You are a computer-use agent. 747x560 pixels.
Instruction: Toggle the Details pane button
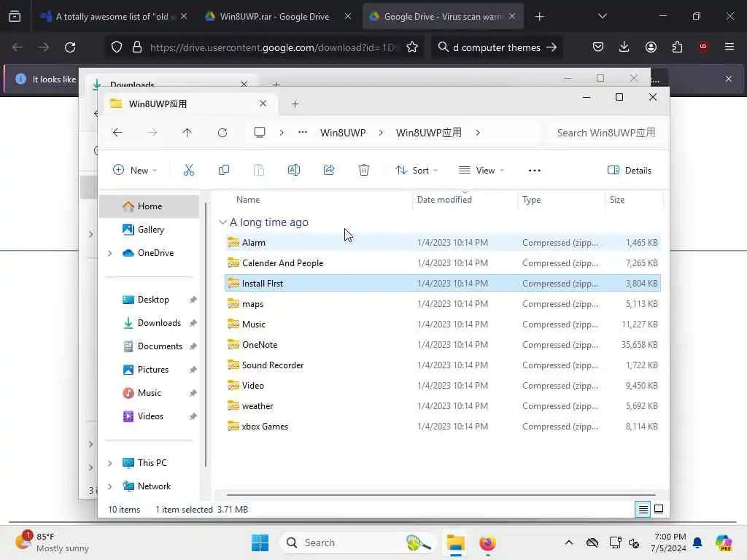tap(630, 171)
